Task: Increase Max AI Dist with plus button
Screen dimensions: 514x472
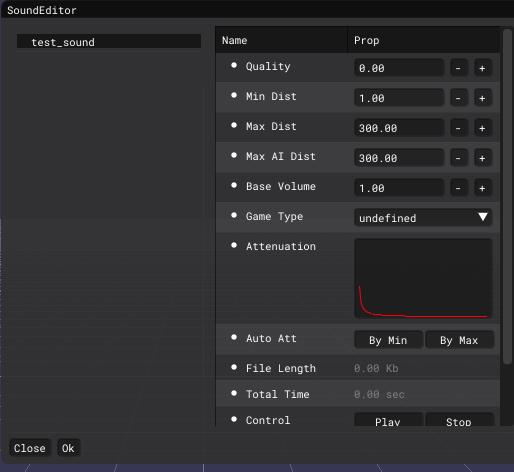Action: tap(483, 158)
